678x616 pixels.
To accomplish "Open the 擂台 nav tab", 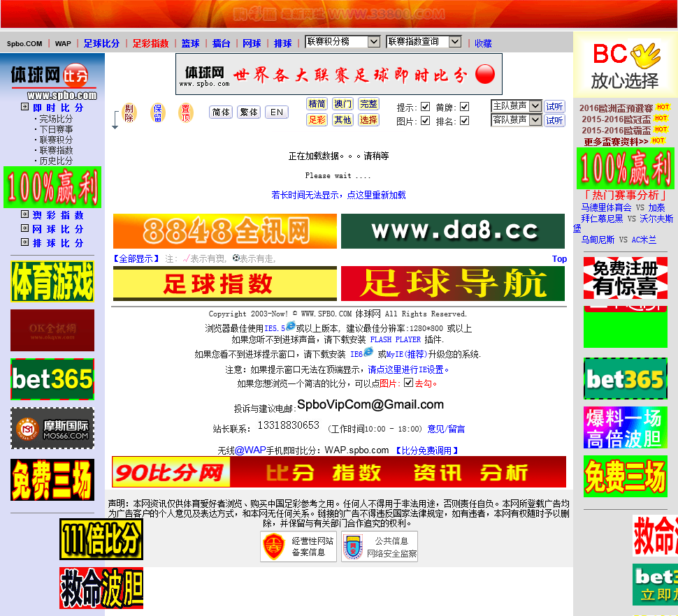I will [x=221, y=43].
